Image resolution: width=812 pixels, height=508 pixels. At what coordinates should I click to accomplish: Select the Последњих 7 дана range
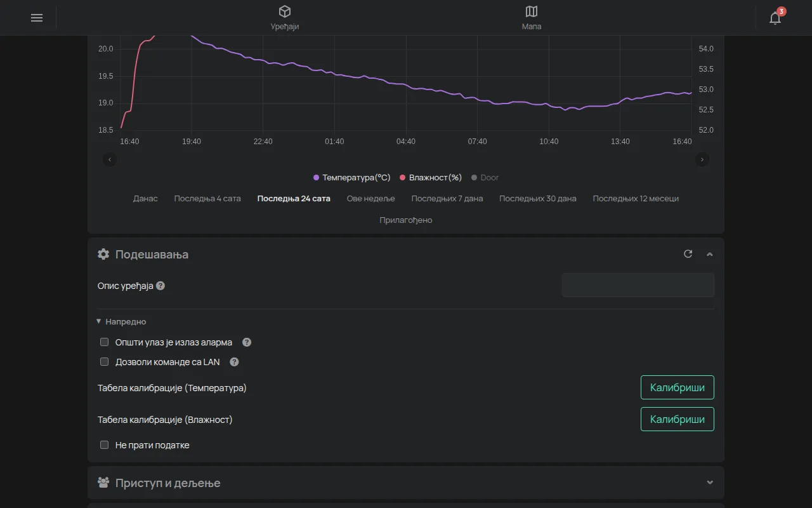click(447, 199)
